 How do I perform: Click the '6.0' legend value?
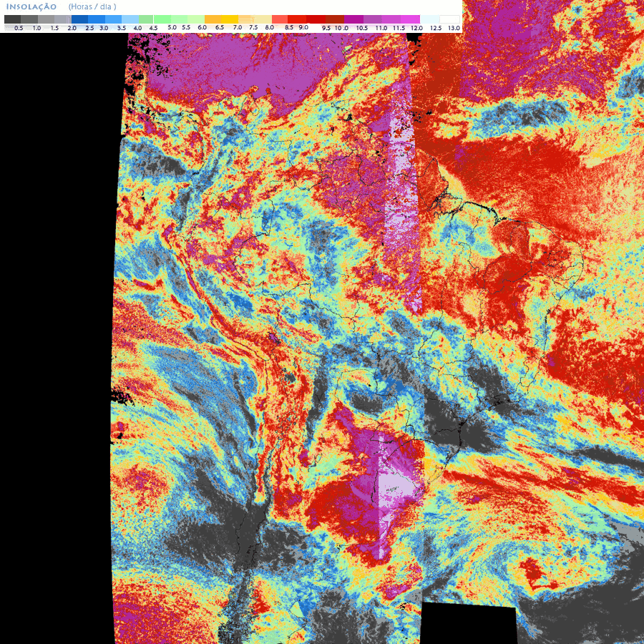202,27
